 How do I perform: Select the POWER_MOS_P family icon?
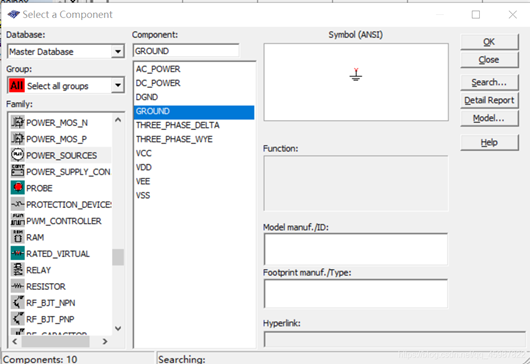click(x=18, y=139)
